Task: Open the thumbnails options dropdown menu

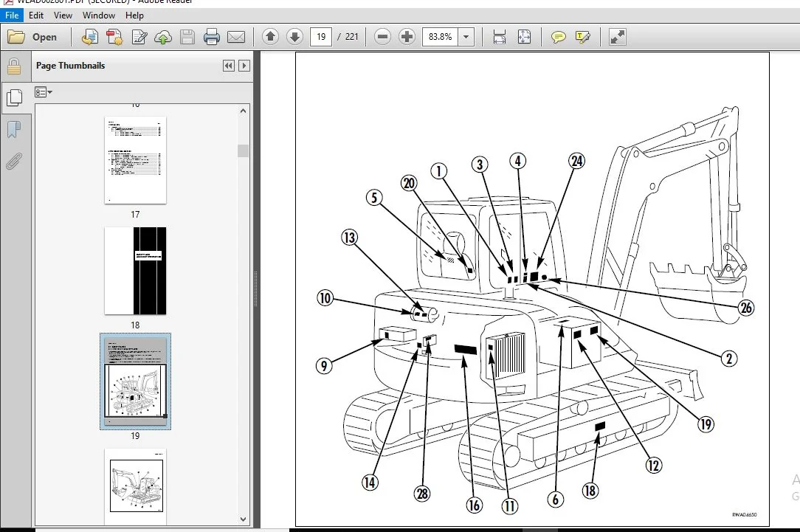Action: tap(44, 92)
